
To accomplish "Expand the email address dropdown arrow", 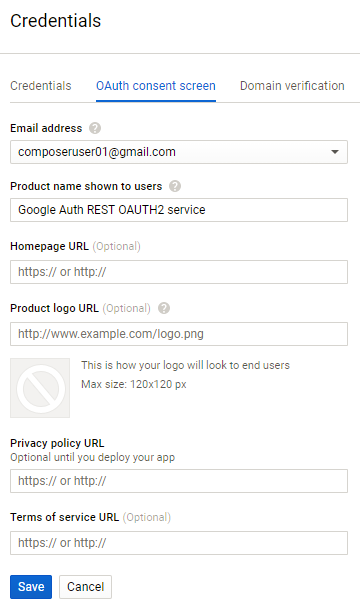I will click(335, 152).
